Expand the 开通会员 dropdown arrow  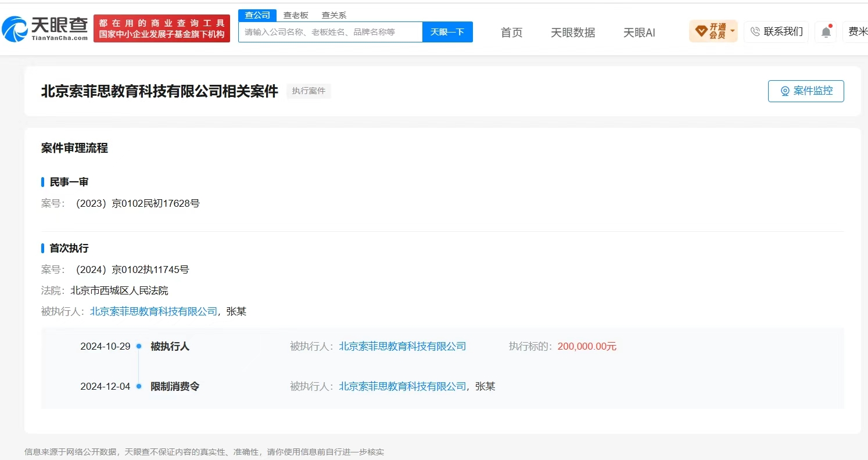click(x=732, y=31)
